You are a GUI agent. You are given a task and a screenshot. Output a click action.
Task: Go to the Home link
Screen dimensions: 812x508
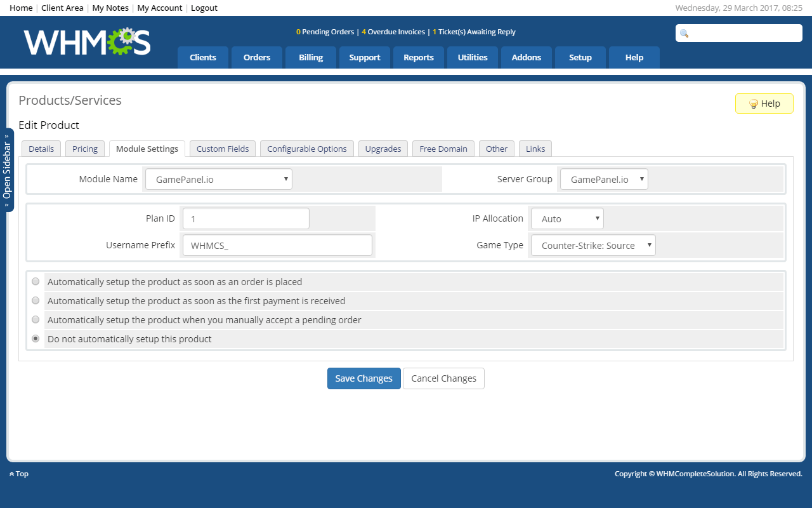[x=21, y=8]
